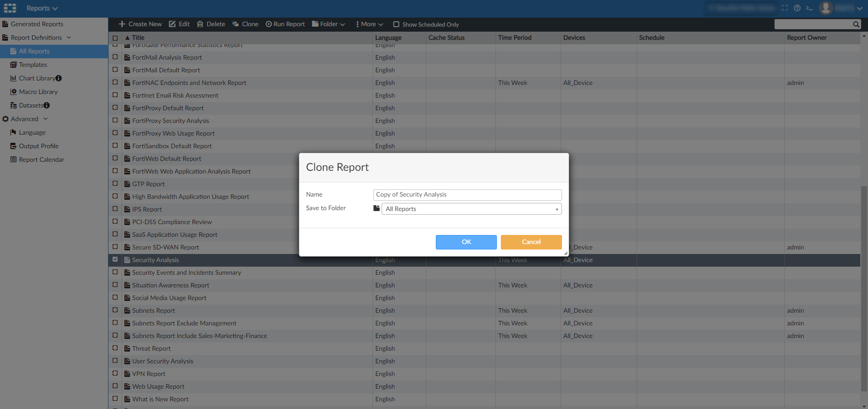Click the Create New button label
The image size is (868, 409).
tap(145, 24)
